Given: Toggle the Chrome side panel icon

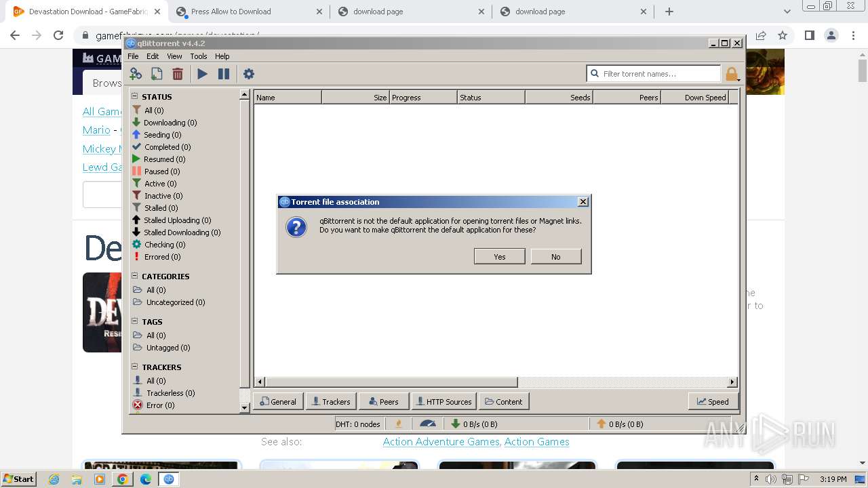Looking at the screenshot, I should tap(809, 35).
